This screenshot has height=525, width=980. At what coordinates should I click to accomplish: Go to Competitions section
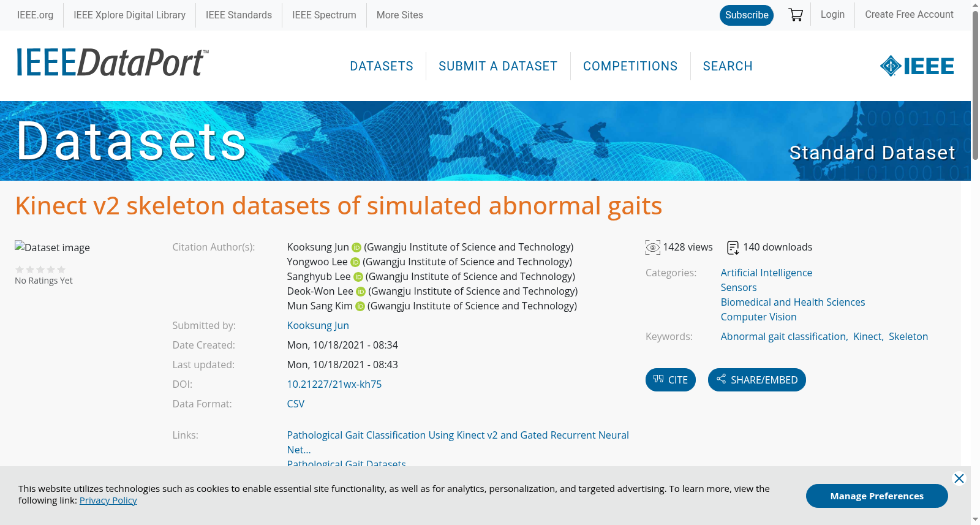630,66
